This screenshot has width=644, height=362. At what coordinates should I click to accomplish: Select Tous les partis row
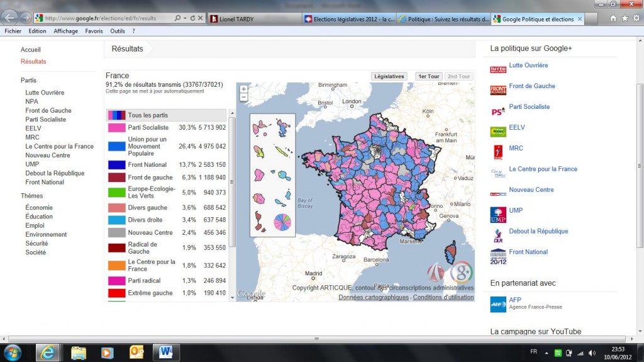point(166,115)
